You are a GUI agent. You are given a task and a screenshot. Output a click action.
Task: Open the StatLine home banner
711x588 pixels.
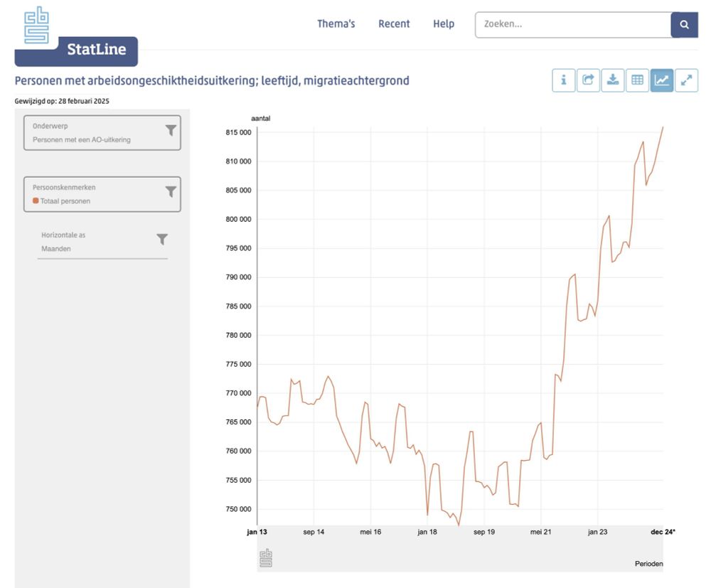click(76, 50)
